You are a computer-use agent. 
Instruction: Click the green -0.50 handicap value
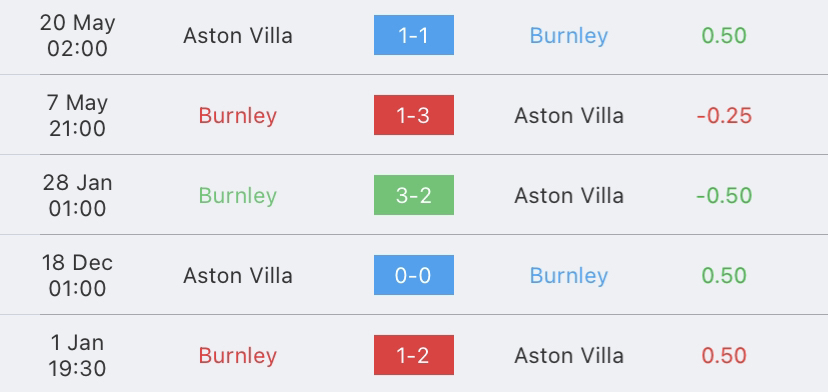724,195
